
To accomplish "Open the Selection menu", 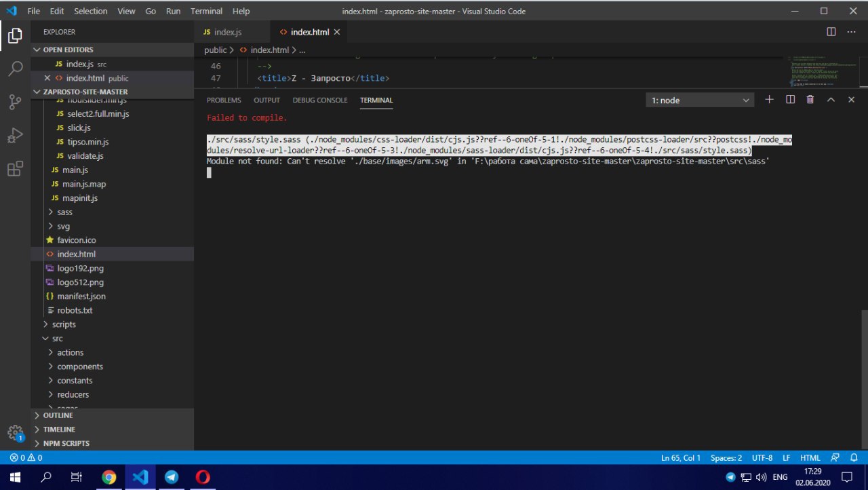I will click(91, 11).
